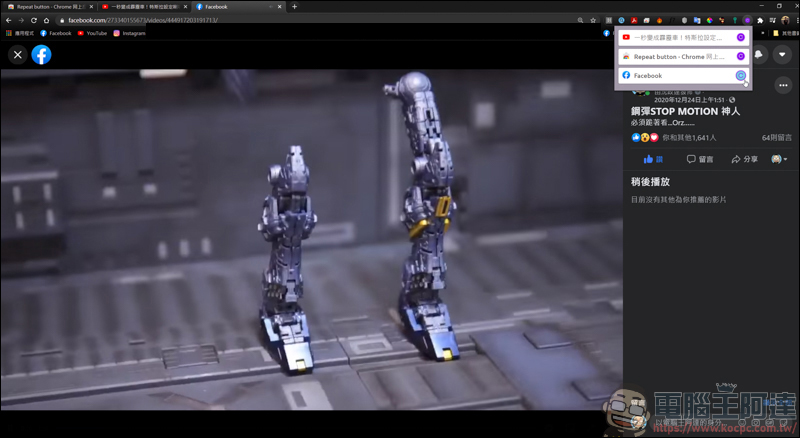This screenshot has height=438, width=800.
Task: Open the Facebook account dropdown arrow
Action: tap(782, 54)
